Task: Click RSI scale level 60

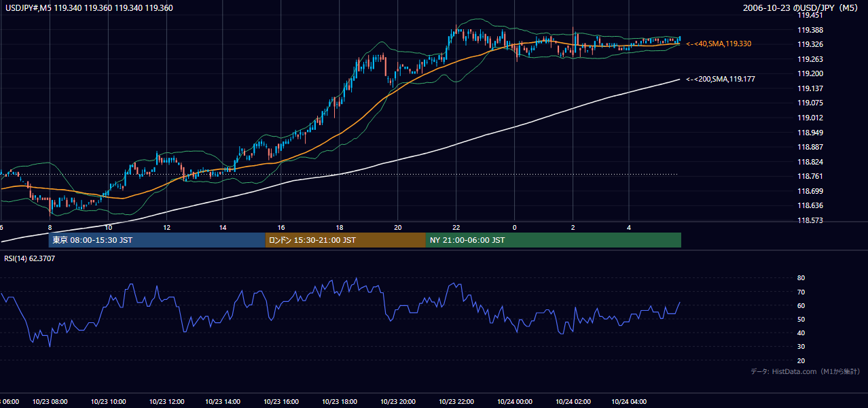Action: [801, 306]
